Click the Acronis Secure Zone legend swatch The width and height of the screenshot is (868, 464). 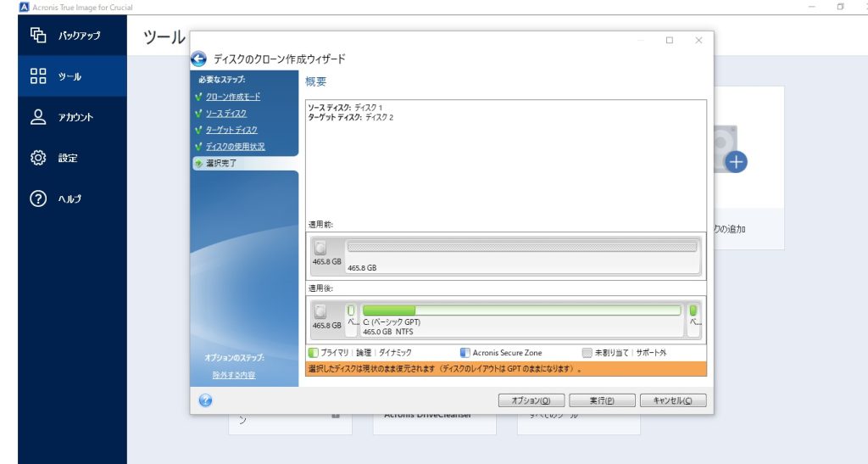point(465,353)
